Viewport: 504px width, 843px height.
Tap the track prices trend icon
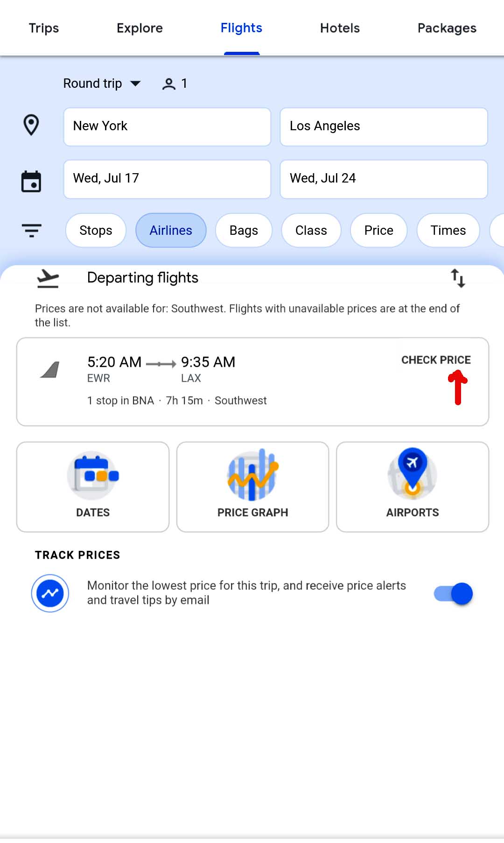point(50,593)
